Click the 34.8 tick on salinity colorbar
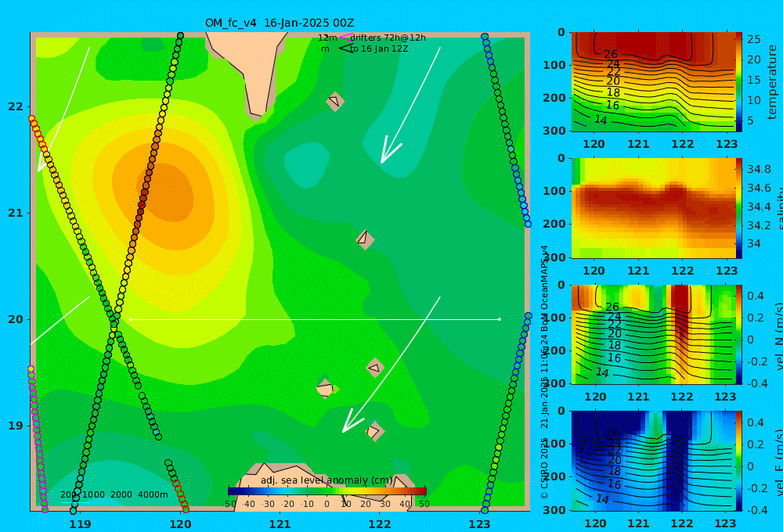Viewport: 783px width, 532px height. (759, 169)
